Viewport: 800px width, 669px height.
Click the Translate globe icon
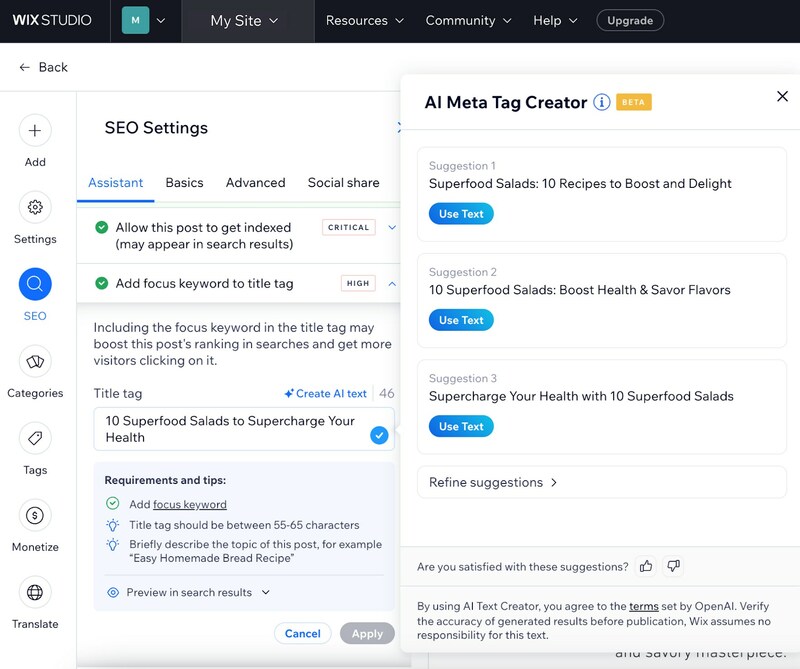point(35,592)
